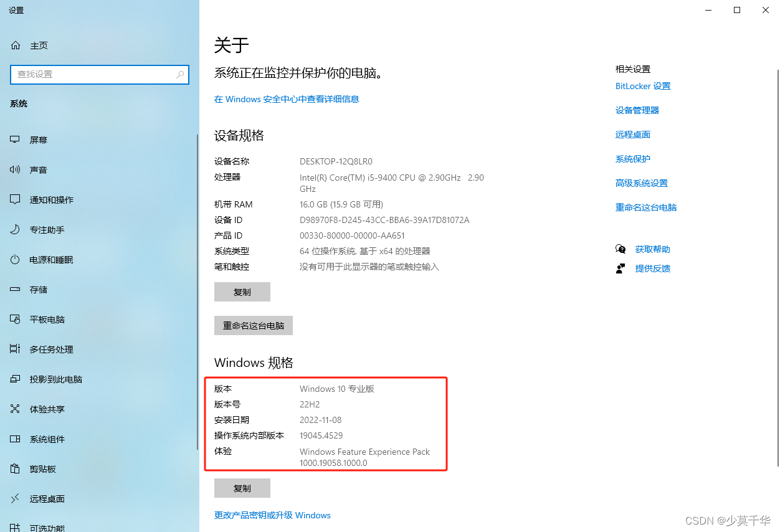Click the Multitasking icon
This screenshot has height=532, width=780.
coord(16,349)
